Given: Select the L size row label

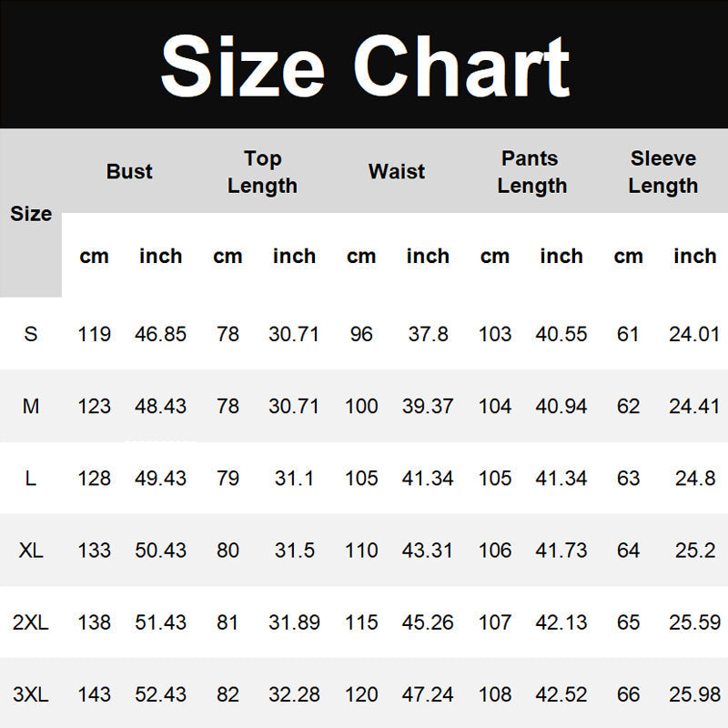Looking at the screenshot, I should coord(31,478).
